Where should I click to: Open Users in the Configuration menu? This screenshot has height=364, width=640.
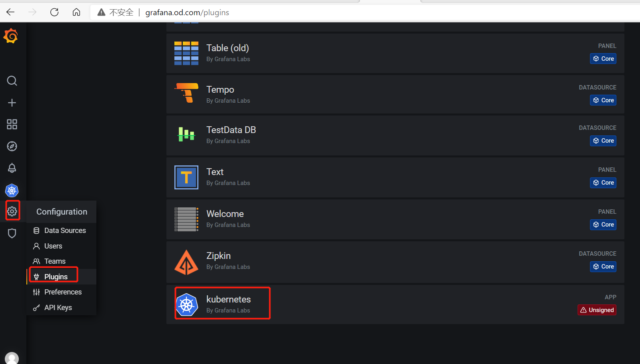(x=62, y=246)
